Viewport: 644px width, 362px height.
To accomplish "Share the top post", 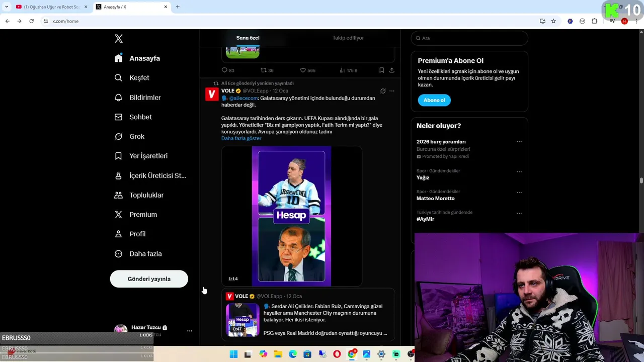I will (x=391, y=70).
